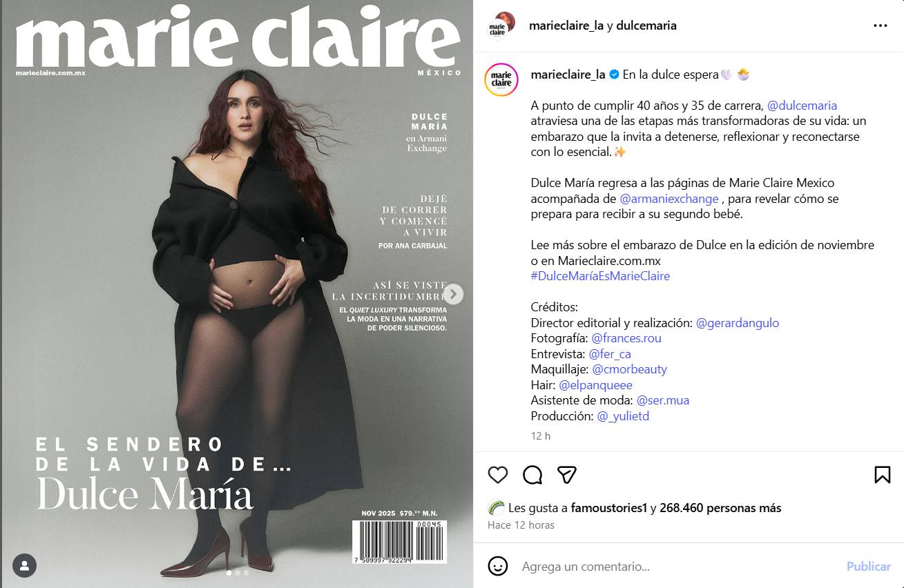The image size is (904, 588).
Task: Like the post with the heart icon
Action: click(498, 475)
